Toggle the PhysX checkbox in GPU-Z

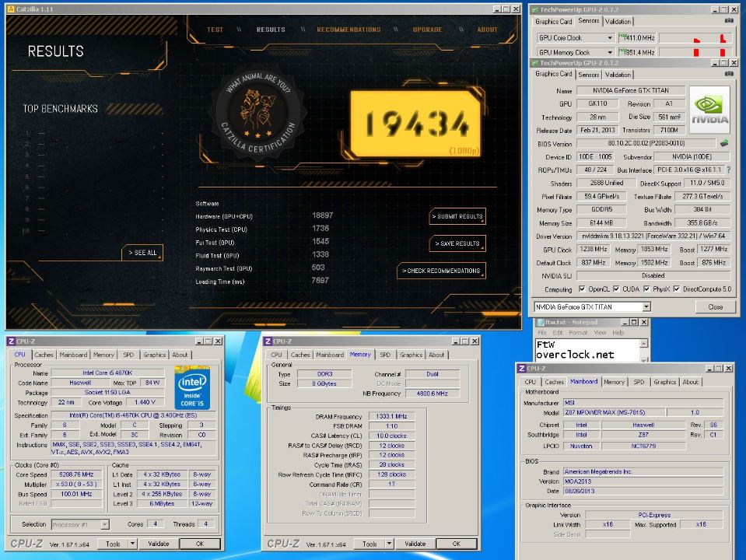coord(646,289)
